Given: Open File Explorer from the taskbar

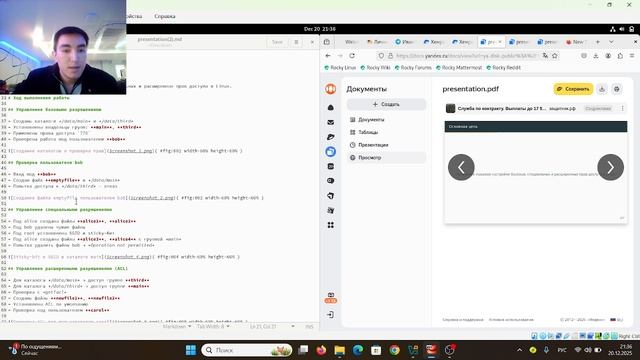Looking at the screenshot, I should click(x=340, y=350).
